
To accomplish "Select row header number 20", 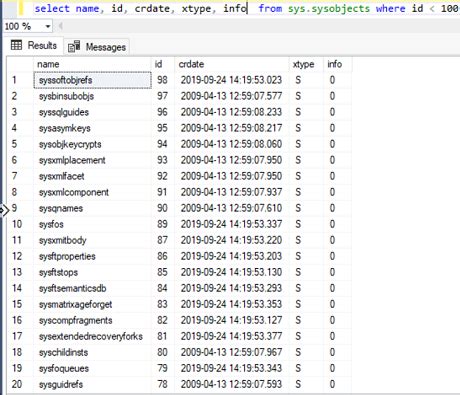I will coord(20,384).
